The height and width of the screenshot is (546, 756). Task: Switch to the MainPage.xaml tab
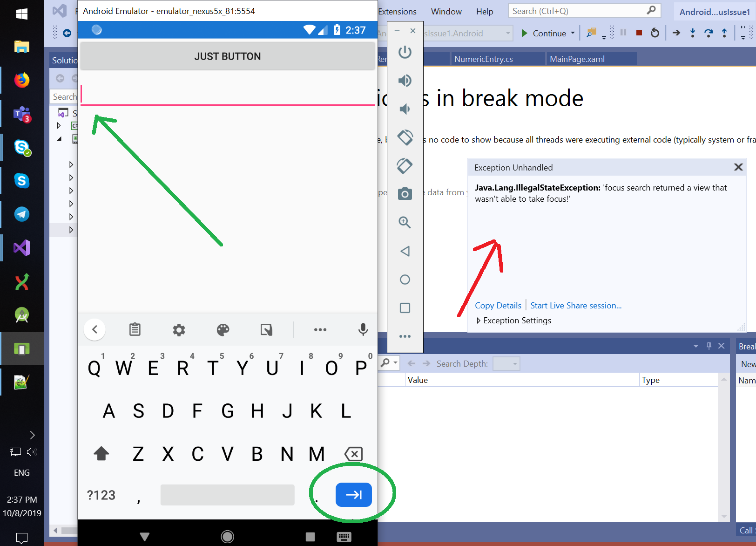(x=577, y=59)
